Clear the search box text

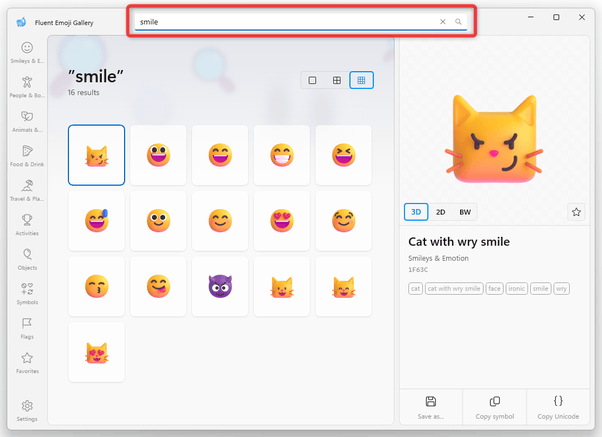coord(443,22)
